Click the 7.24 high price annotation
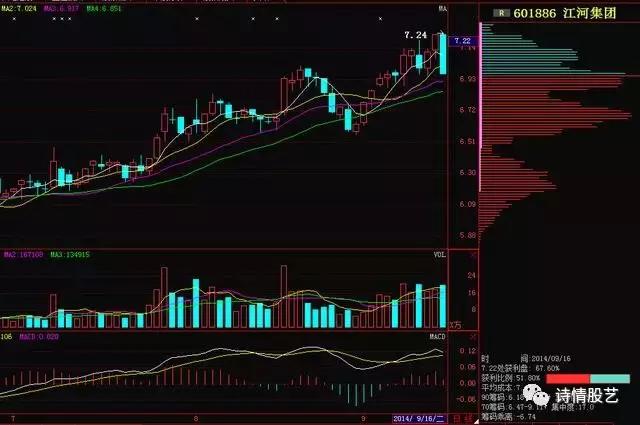 (x=416, y=36)
